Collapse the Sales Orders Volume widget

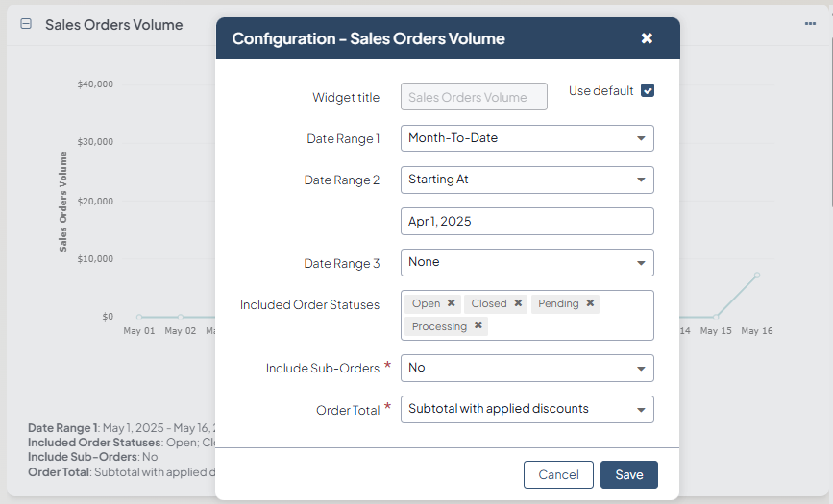tap(26, 24)
